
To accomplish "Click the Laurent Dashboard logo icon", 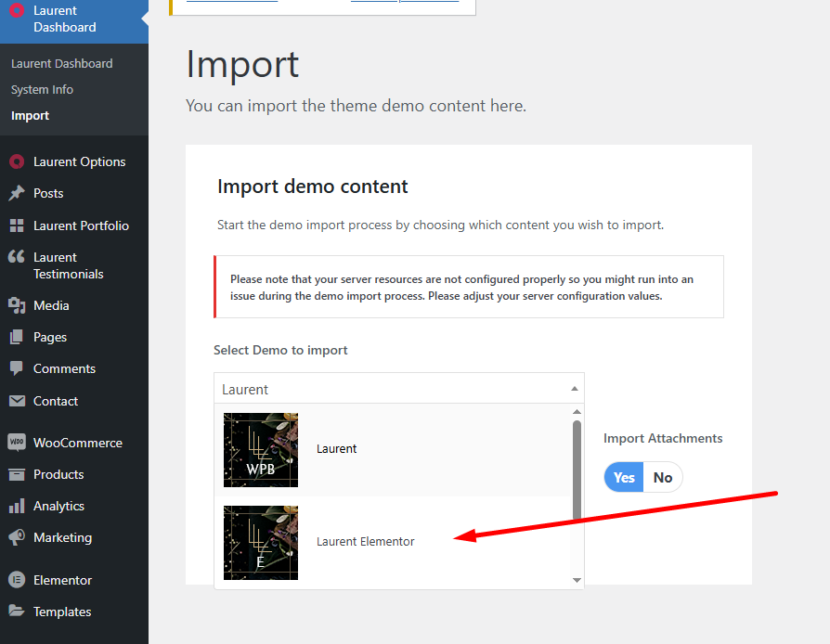I will [x=17, y=10].
